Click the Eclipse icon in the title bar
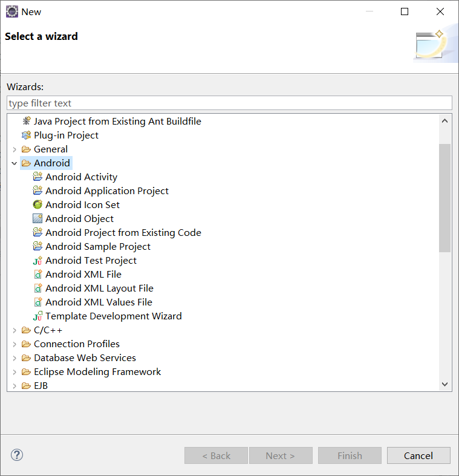Screen dimensions: 459x476 click(12, 12)
